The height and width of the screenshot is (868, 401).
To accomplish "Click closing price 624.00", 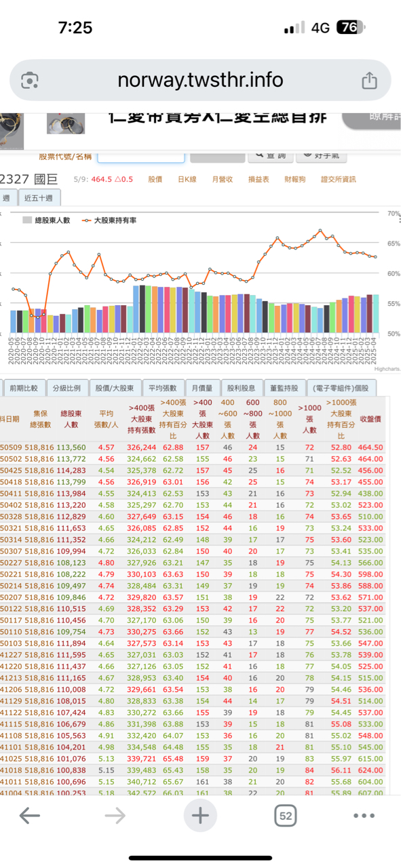I will pos(371,770).
